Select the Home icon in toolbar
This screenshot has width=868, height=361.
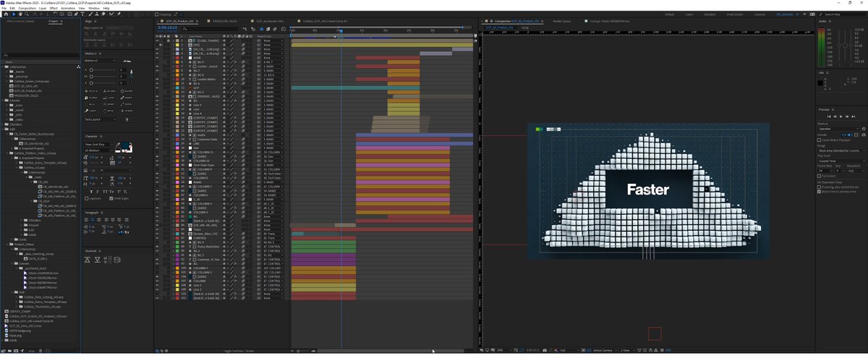coord(6,14)
